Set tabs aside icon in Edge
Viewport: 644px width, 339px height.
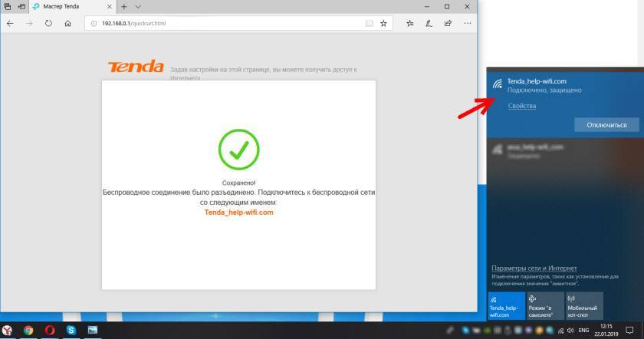point(21,7)
